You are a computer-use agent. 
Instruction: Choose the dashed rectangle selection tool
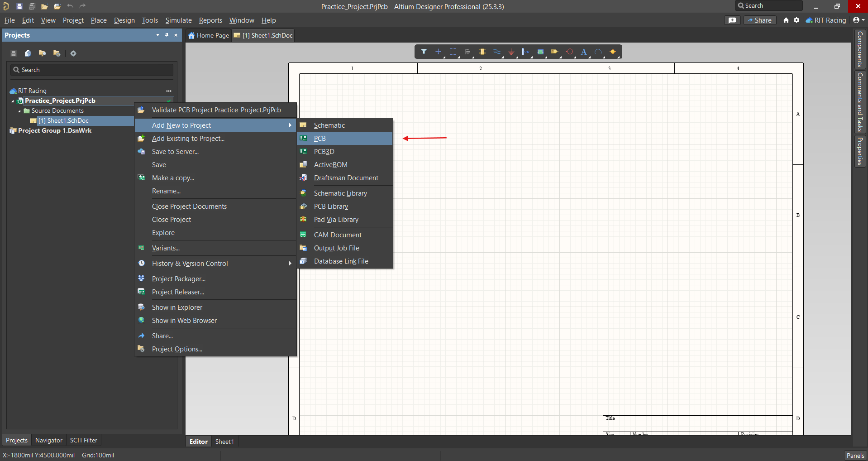[x=453, y=52]
